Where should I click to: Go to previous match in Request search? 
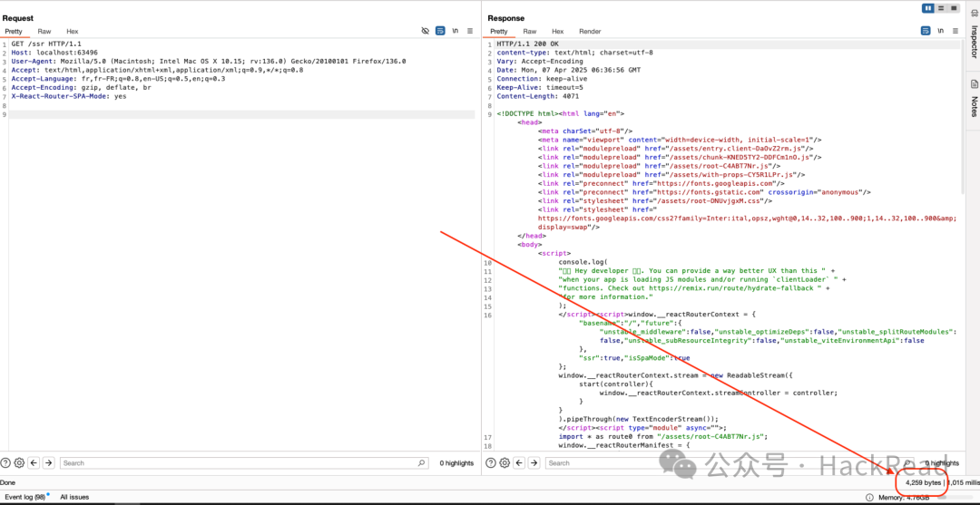[x=34, y=462]
